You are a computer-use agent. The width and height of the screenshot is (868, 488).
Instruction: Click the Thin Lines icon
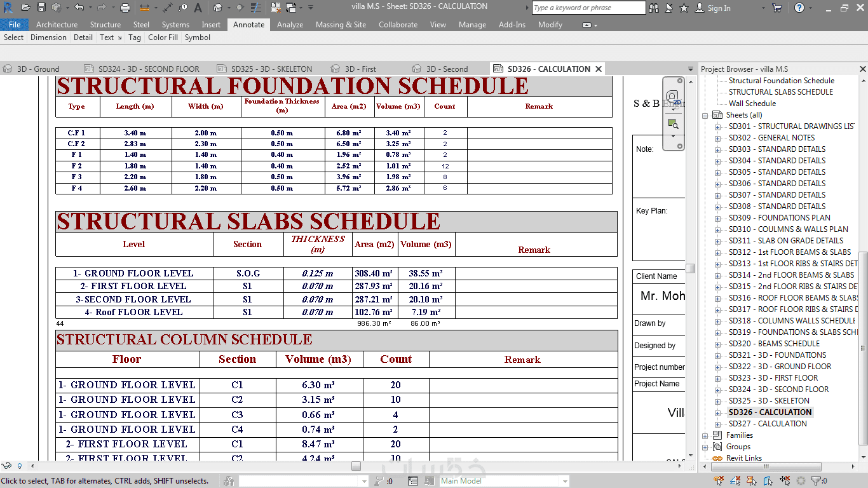pyautogui.click(x=255, y=8)
